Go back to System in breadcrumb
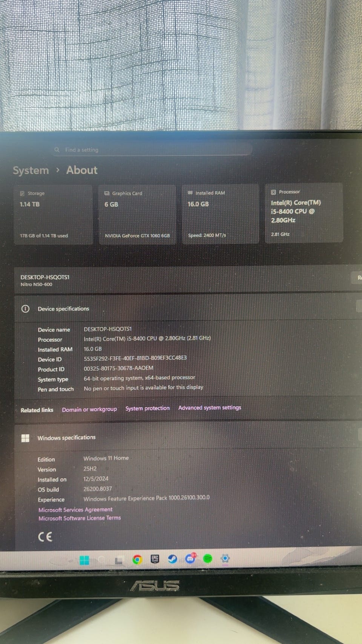 tap(31, 171)
